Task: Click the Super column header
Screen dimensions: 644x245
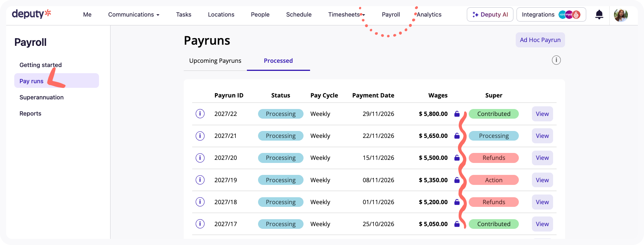Action: point(494,96)
